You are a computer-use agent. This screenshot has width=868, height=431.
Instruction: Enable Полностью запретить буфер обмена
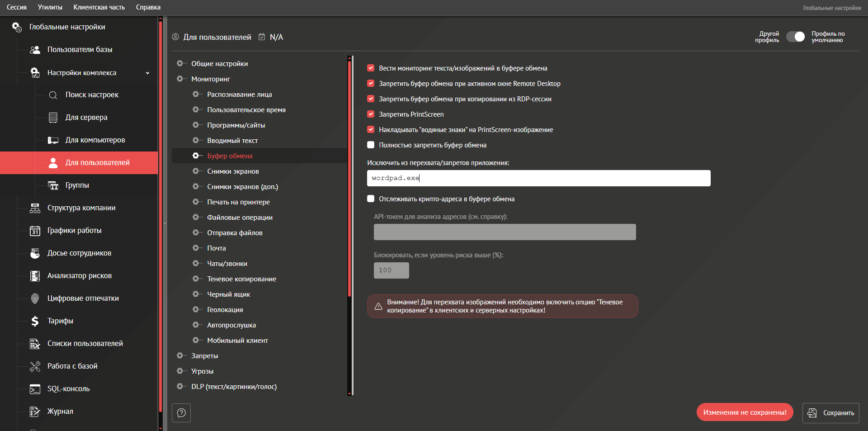pos(371,145)
